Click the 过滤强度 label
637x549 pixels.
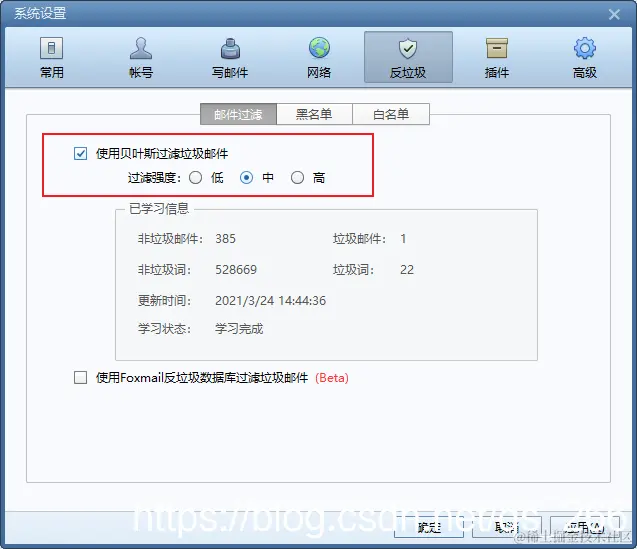[154, 178]
